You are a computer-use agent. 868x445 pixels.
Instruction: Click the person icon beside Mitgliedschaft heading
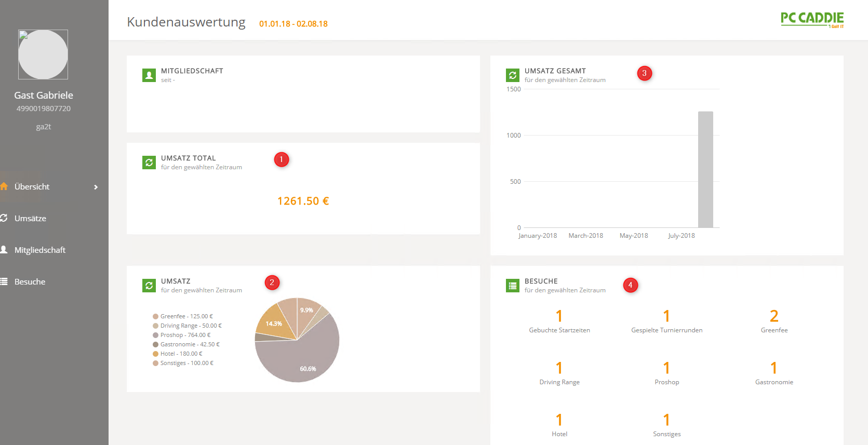pyautogui.click(x=149, y=75)
